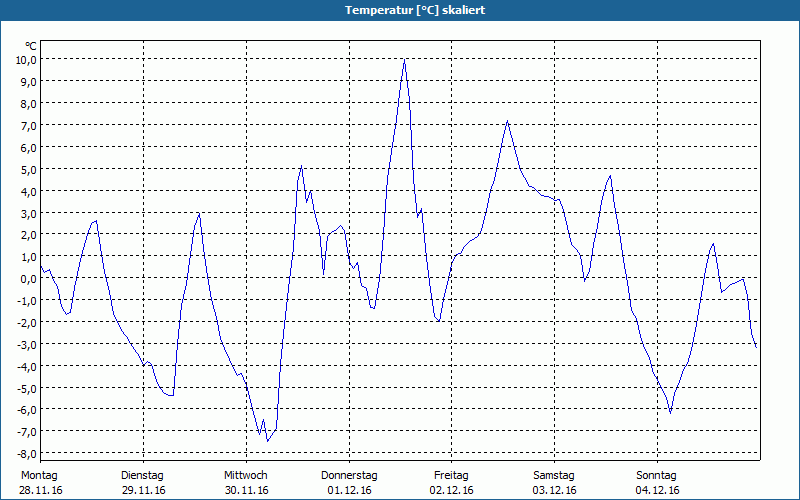
Task: Click the 5,0 y-axis label
Action: tap(29, 169)
